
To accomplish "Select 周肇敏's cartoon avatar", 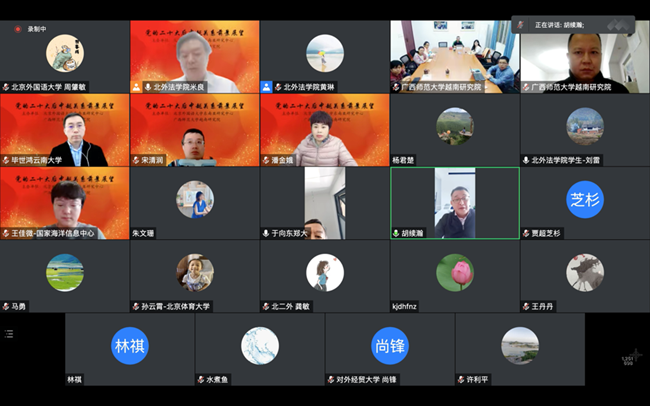I will coord(65,53).
